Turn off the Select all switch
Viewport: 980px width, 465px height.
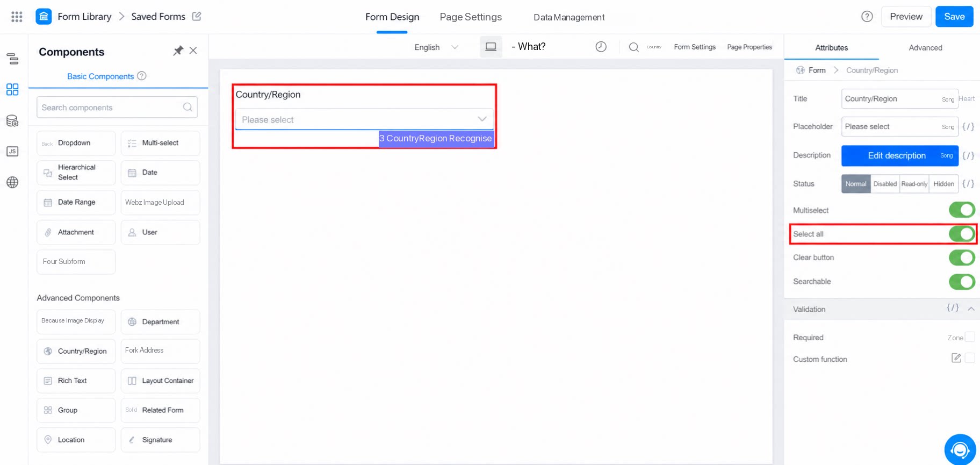click(x=962, y=234)
